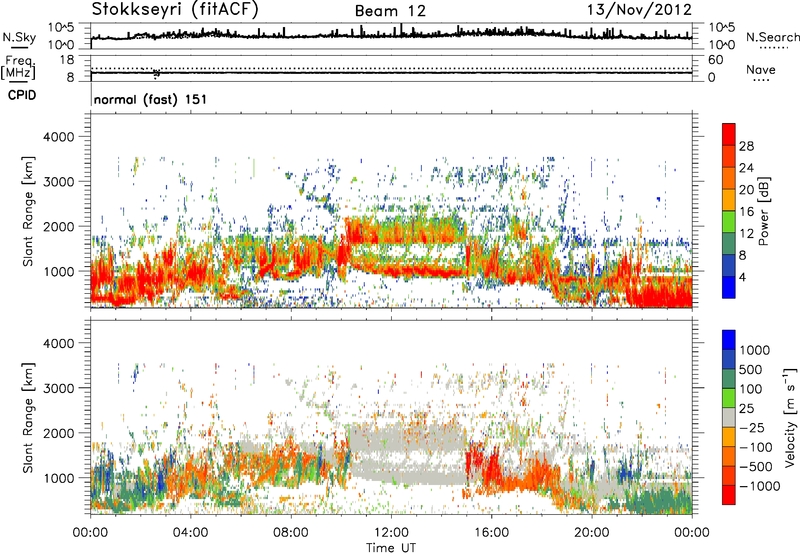Select Slant Range [km] label of power panel
The width and height of the screenshot is (800, 554).
pyautogui.click(x=27, y=211)
